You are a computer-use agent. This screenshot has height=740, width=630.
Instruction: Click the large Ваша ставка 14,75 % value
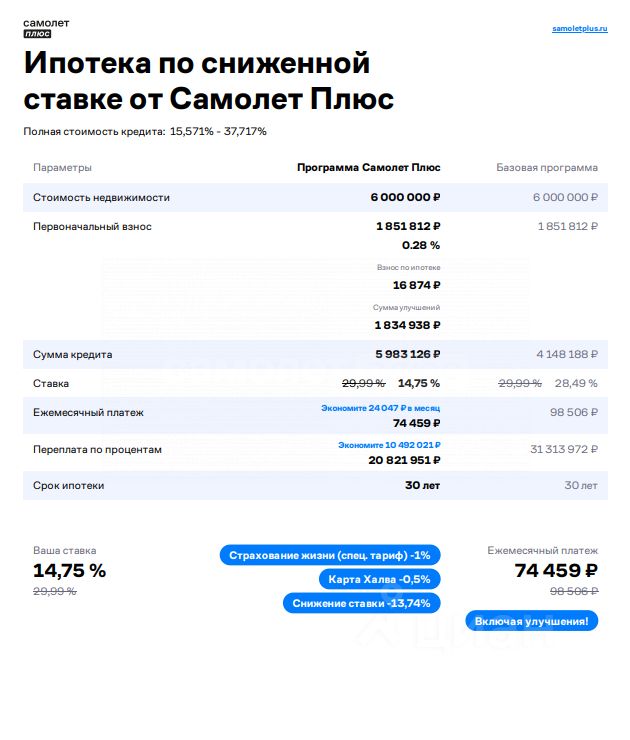click(x=69, y=571)
